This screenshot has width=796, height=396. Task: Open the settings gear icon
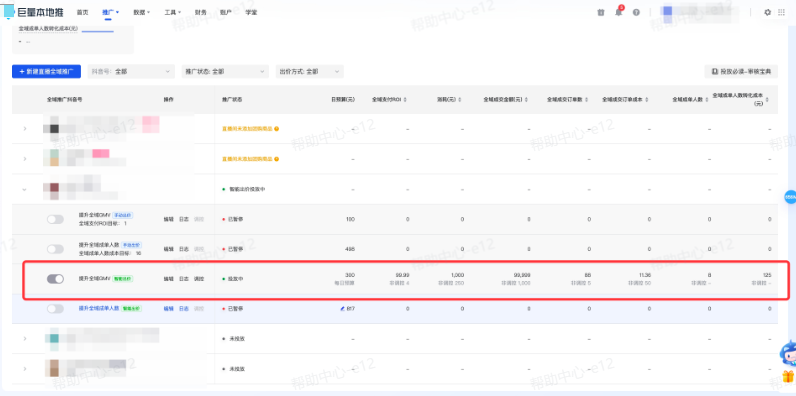coord(767,12)
